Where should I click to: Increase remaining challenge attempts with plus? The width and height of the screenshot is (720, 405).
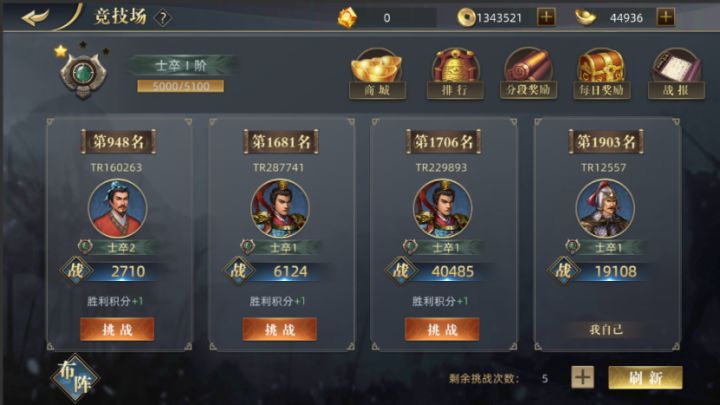pos(582,377)
